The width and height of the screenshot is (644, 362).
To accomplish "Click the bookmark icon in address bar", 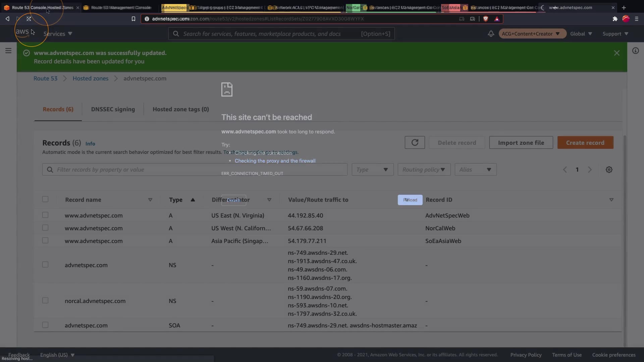I will (133, 19).
